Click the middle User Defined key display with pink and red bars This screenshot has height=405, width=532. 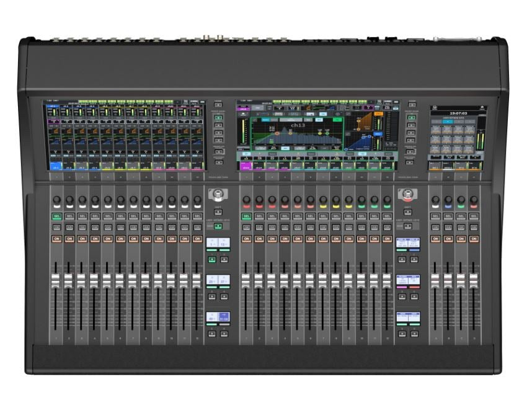(408, 280)
